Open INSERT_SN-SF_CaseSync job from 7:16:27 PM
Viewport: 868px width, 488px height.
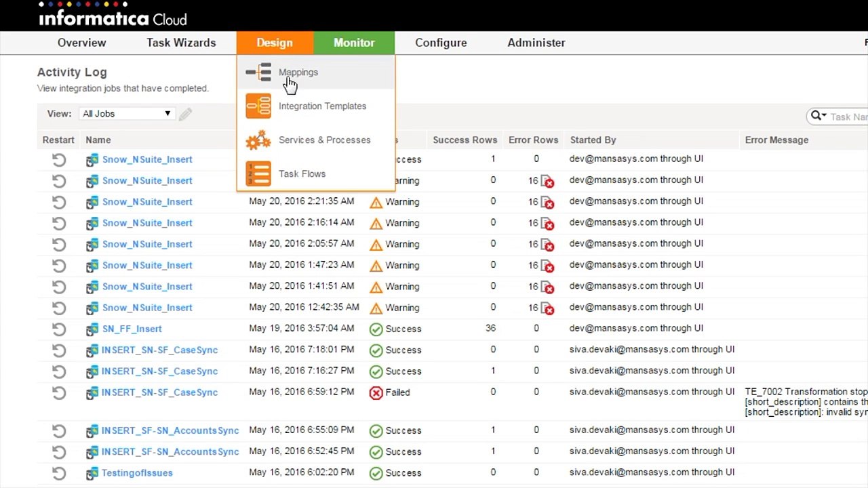click(x=159, y=371)
